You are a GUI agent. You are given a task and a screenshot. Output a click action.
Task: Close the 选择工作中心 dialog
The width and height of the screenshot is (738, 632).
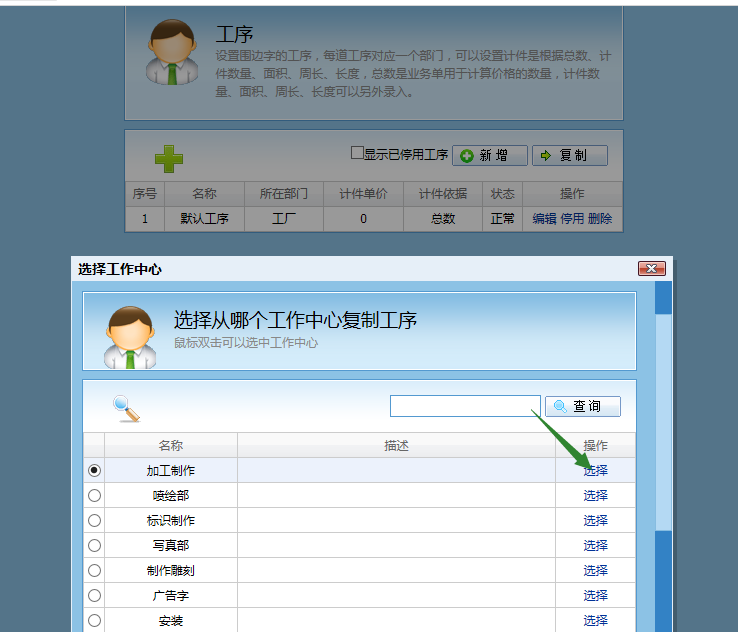tap(651, 269)
